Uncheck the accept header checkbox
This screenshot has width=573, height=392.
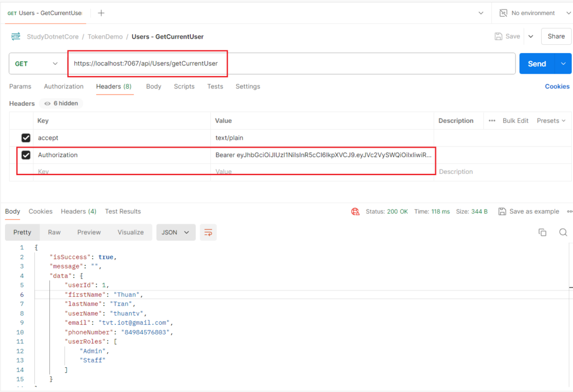click(26, 138)
